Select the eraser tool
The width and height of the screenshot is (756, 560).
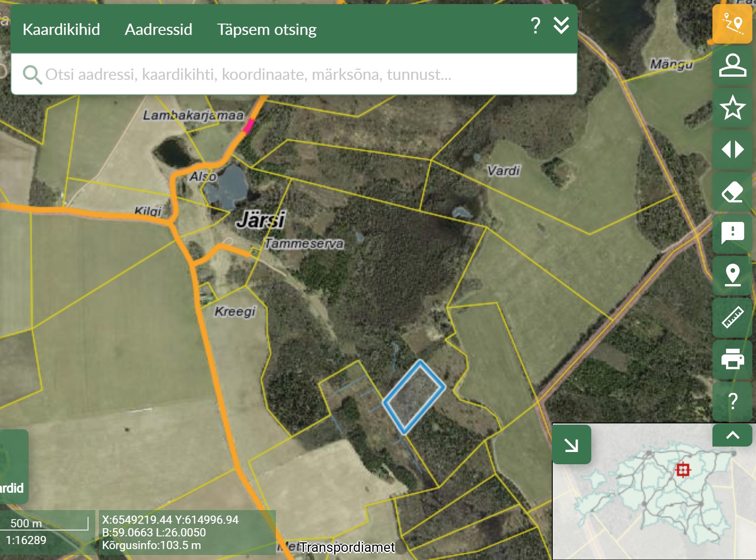point(732,192)
